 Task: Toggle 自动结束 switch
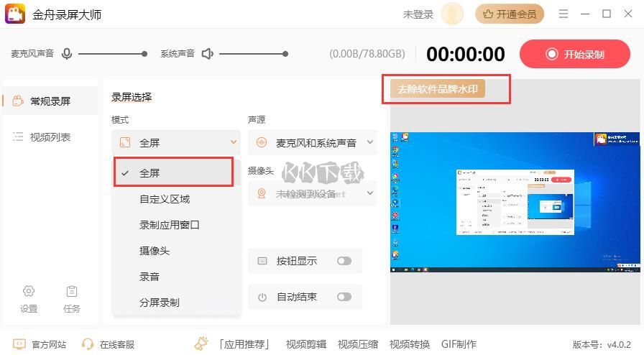(344, 297)
